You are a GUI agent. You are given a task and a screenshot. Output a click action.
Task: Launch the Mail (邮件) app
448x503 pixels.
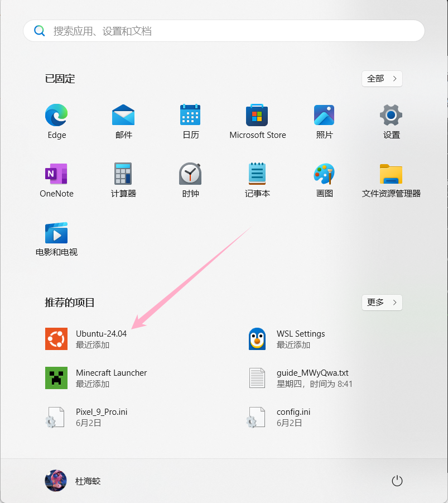coord(123,115)
